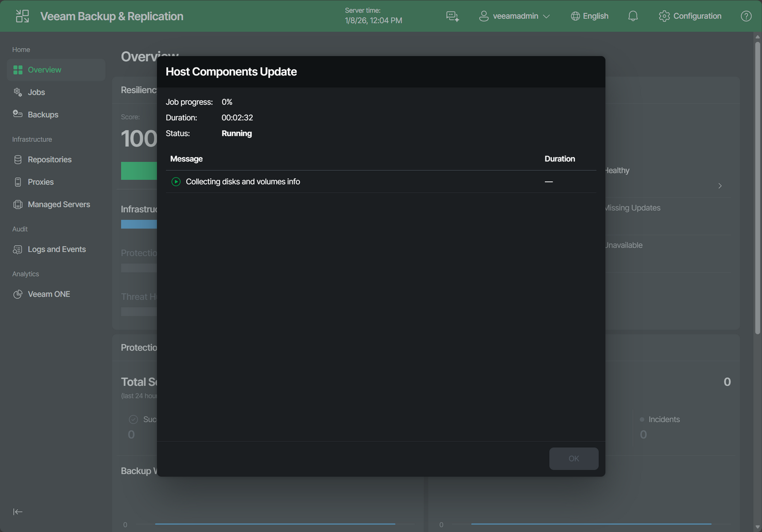
Task: Click the Job progress 0% value
Action: (x=227, y=102)
